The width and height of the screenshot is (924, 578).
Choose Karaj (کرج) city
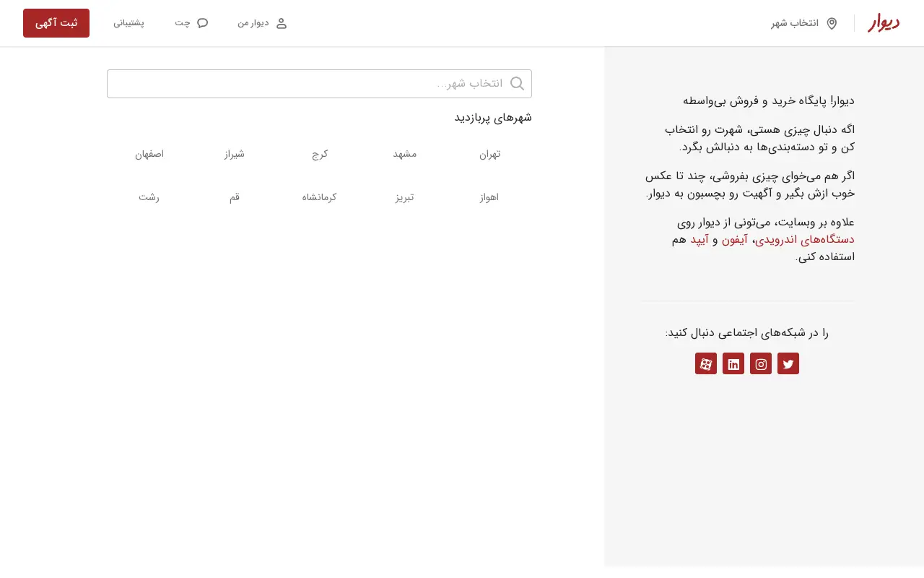point(320,154)
